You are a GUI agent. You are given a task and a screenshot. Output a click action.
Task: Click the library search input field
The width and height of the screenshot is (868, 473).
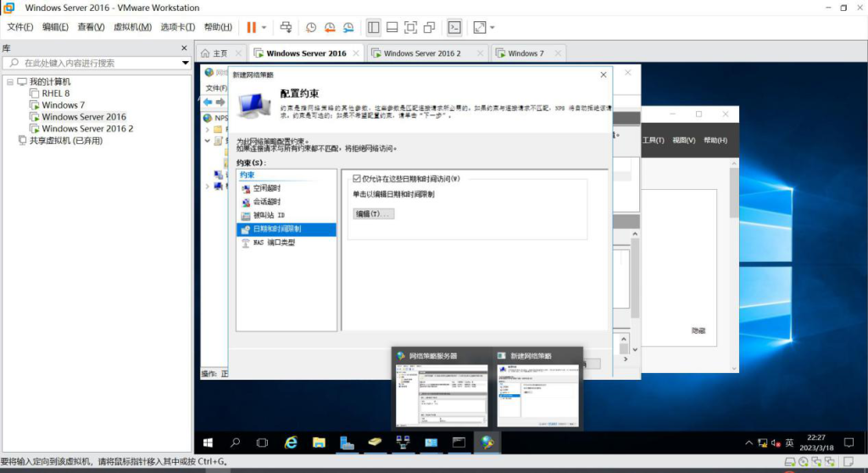tap(97, 63)
